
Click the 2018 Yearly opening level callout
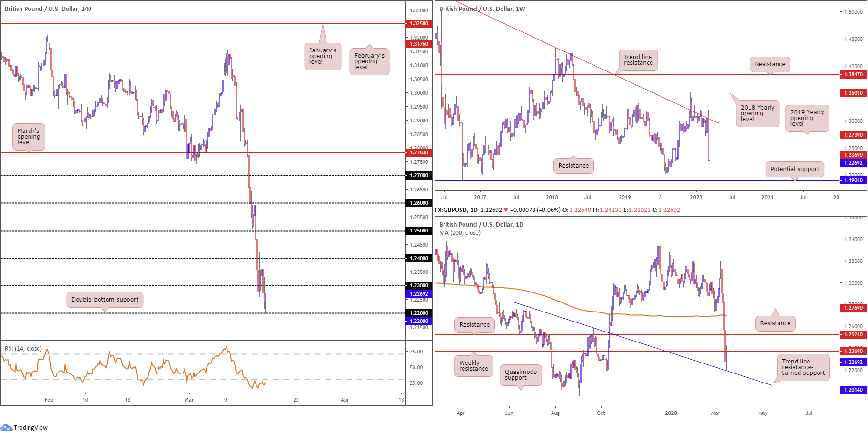click(x=758, y=113)
